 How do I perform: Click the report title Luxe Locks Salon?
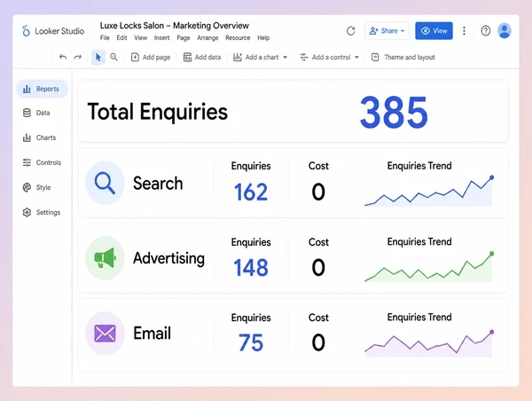pyautogui.click(x=175, y=26)
